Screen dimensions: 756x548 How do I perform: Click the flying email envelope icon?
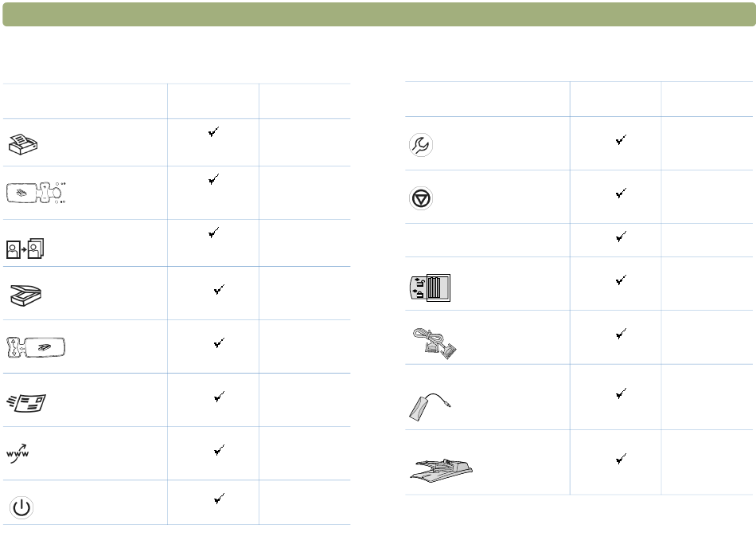[26, 403]
